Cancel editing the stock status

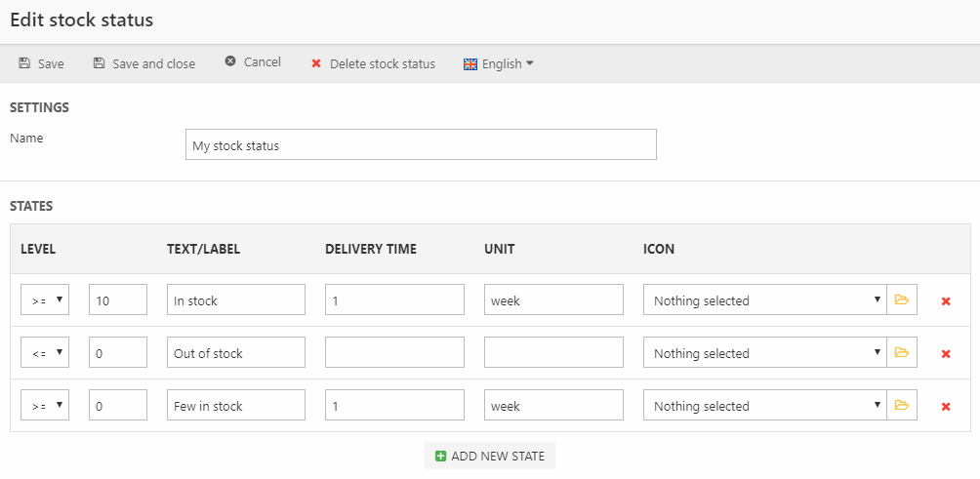click(x=253, y=62)
